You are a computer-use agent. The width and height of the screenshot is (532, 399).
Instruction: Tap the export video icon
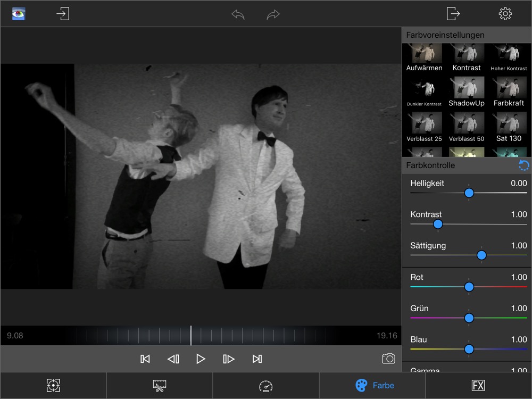453,14
